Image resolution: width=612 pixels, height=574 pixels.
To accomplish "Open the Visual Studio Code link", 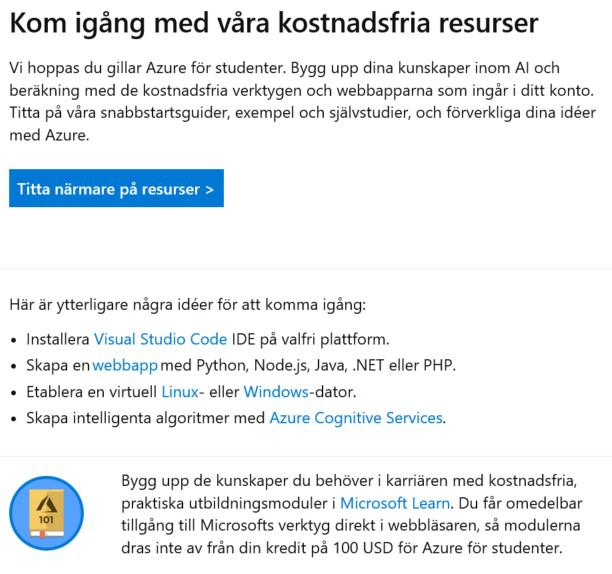I will [x=160, y=339].
